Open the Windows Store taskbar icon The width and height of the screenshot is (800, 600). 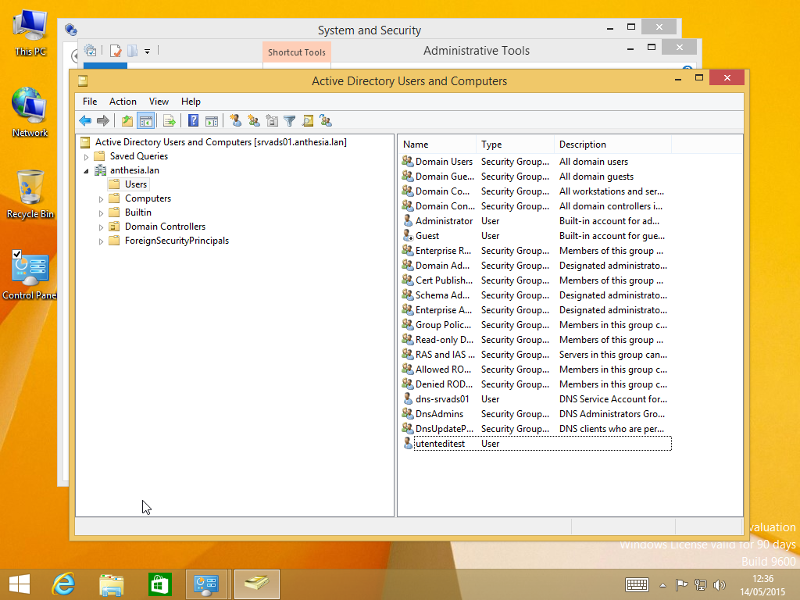coord(159,585)
